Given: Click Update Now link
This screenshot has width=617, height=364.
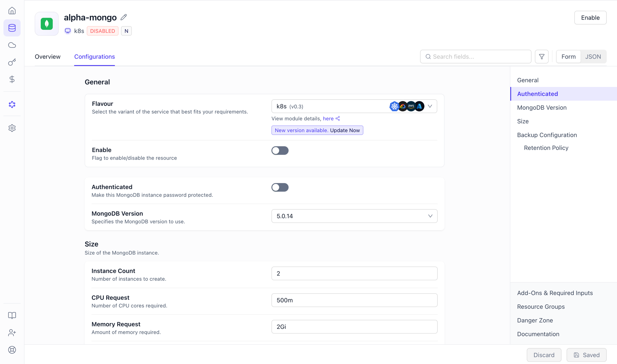Looking at the screenshot, I should pos(345,130).
